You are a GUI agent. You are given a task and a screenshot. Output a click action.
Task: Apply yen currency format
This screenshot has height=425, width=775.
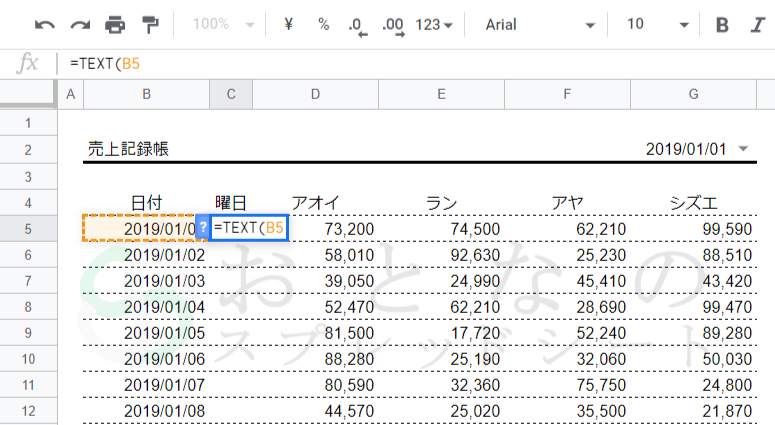coord(289,24)
